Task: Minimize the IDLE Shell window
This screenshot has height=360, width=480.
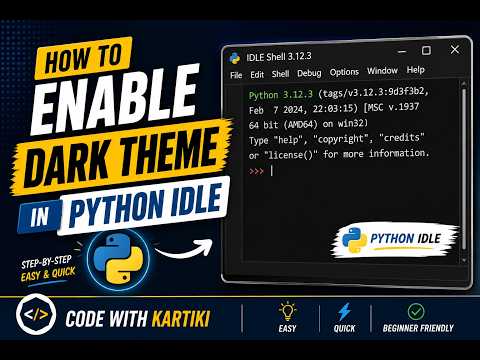Action: point(402,52)
